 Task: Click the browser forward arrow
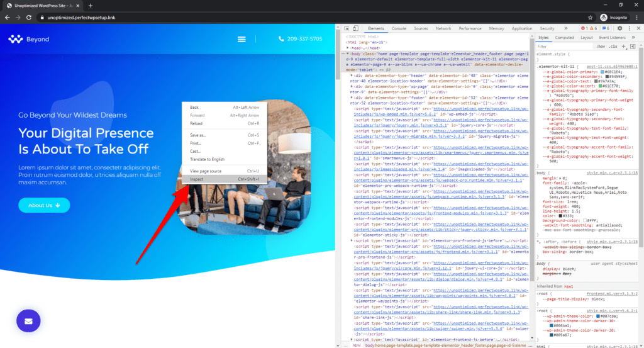(x=18, y=17)
